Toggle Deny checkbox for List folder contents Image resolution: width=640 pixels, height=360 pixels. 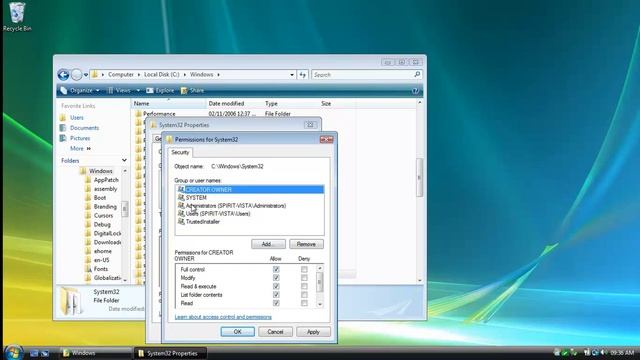coord(304,295)
